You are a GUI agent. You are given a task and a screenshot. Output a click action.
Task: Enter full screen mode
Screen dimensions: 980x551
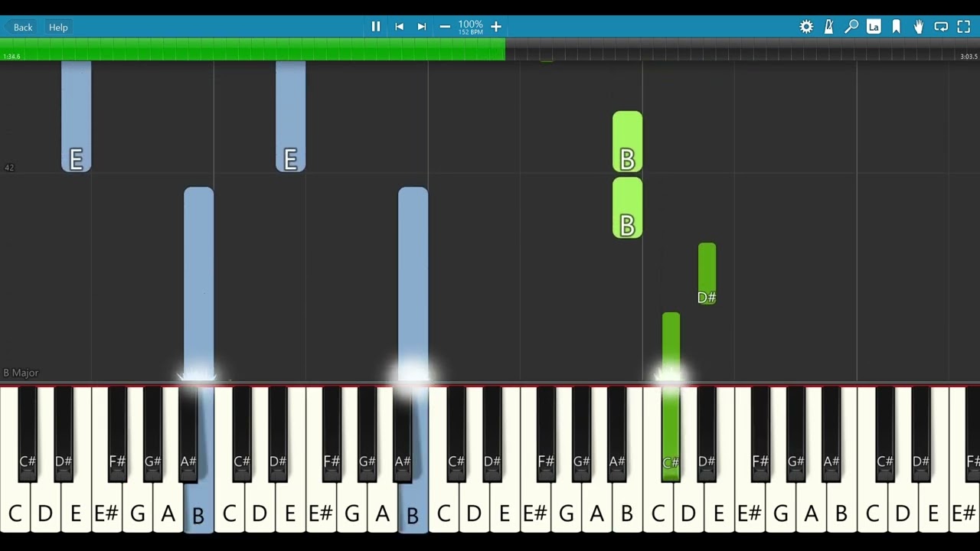(x=964, y=27)
